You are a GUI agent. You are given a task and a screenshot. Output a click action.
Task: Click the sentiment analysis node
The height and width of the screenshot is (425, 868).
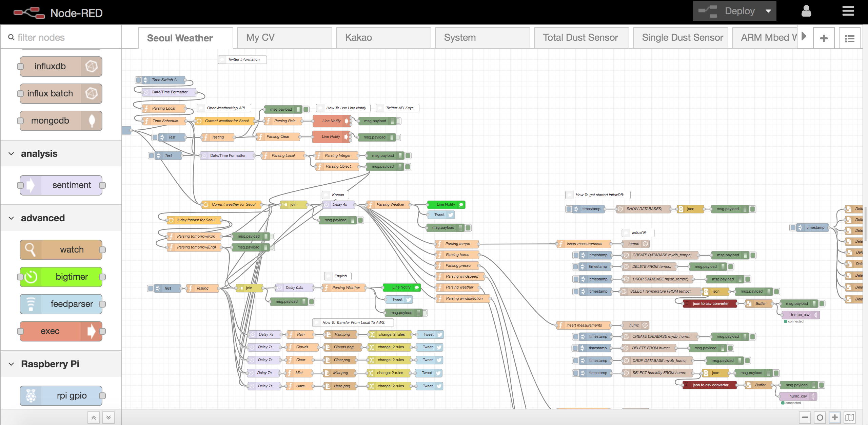tap(61, 185)
